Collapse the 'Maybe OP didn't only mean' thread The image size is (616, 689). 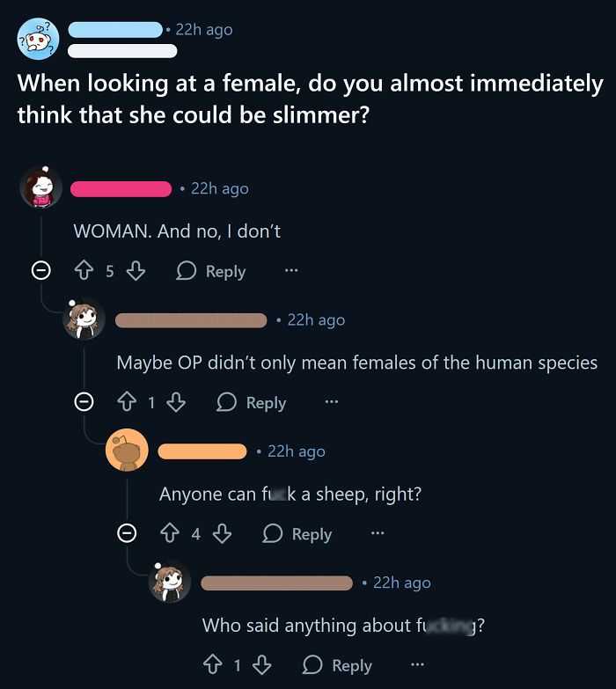click(x=83, y=403)
